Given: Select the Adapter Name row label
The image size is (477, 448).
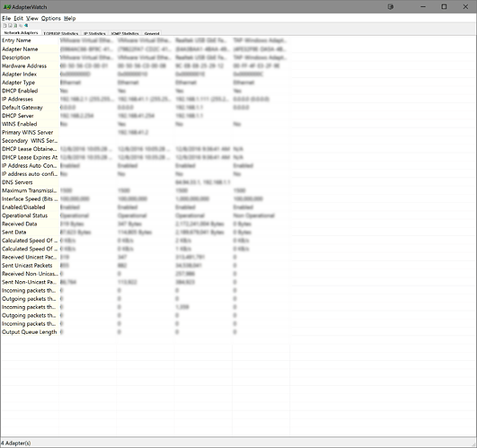Looking at the screenshot, I should pyautogui.click(x=20, y=49).
